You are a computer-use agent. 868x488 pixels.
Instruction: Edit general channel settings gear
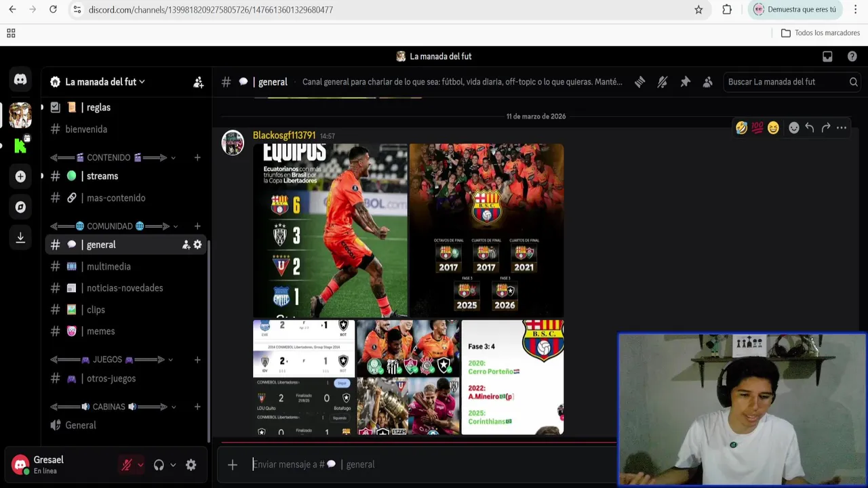[x=197, y=245]
